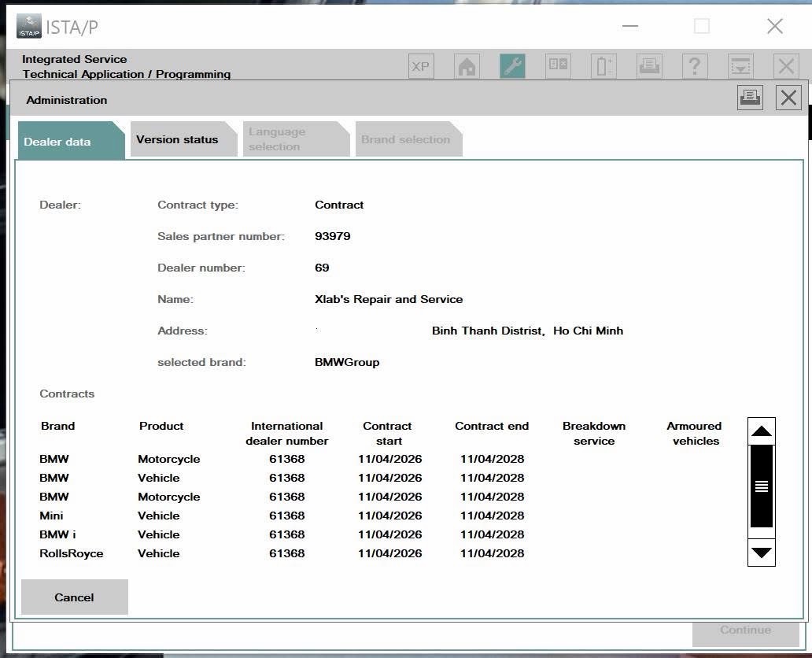The image size is (812, 658).
Task: Select the highlighted Administration wrench icon
Action: [x=511, y=66]
